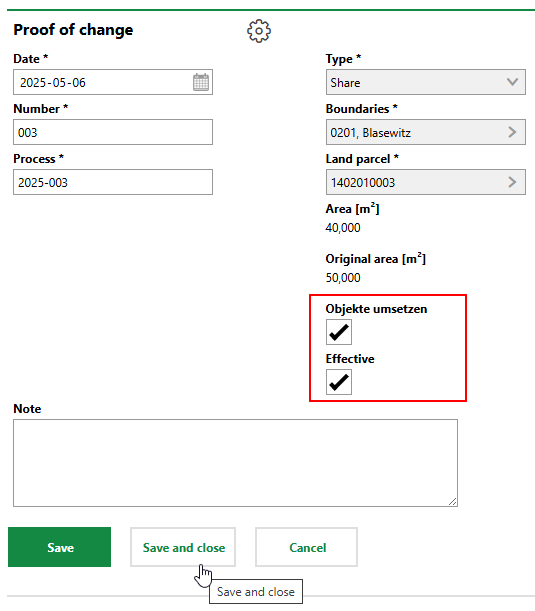Click the down arrow on the Type dropdown
This screenshot has width=535, height=611.
512,82
